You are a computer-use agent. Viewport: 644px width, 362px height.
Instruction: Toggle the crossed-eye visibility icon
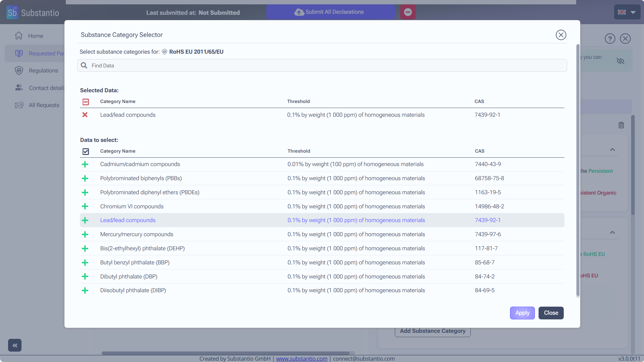pos(620,61)
